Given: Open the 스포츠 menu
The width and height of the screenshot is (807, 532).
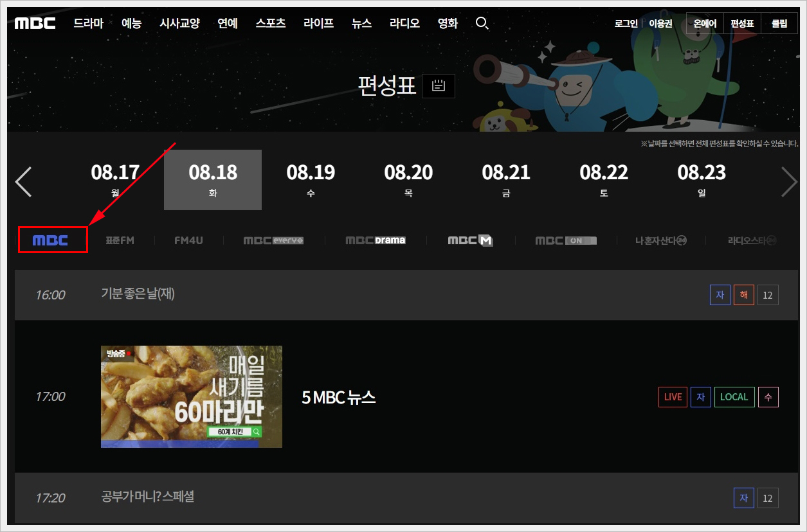Looking at the screenshot, I should tap(271, 24).
